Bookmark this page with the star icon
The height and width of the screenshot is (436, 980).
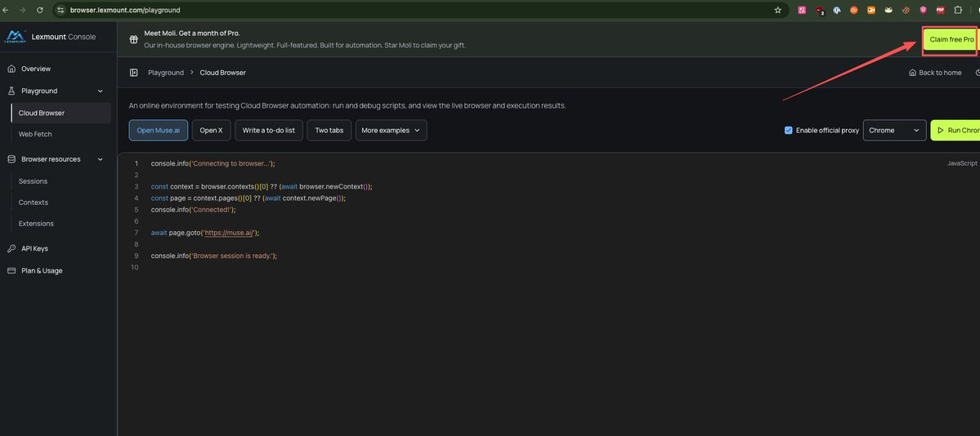(x=777, y=10)
